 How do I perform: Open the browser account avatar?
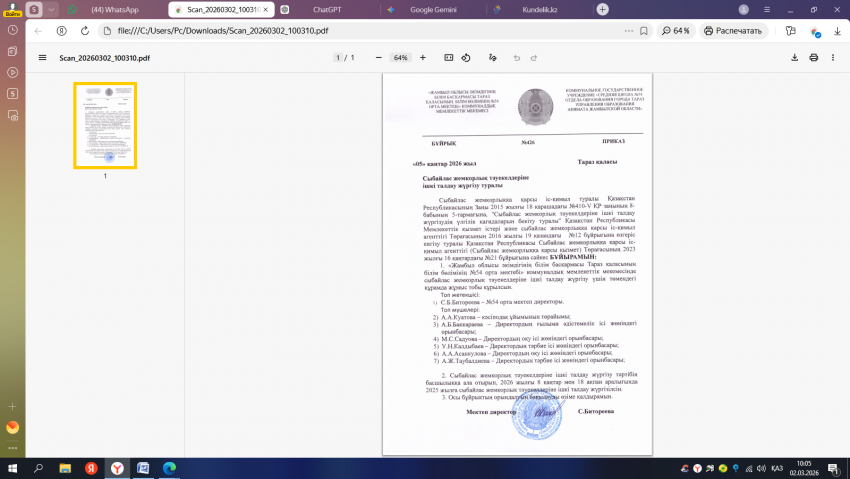[x=744, y=9]
